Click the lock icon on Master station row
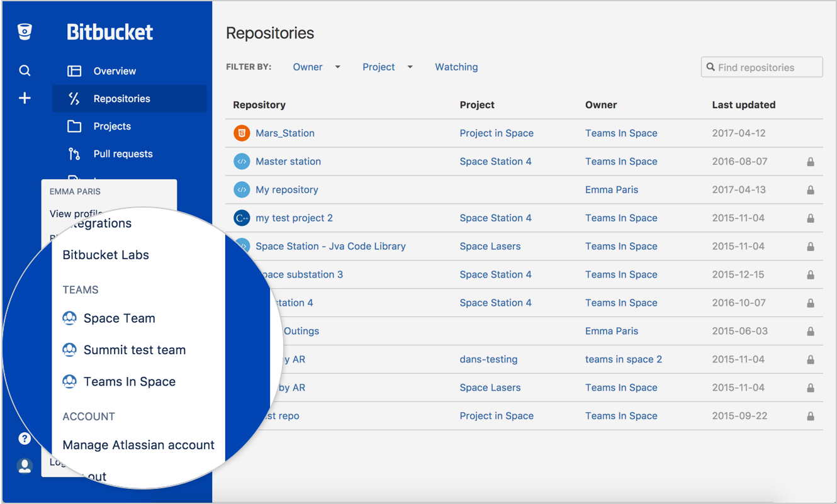This screenshot has height=504, width=837. (811, 162)
